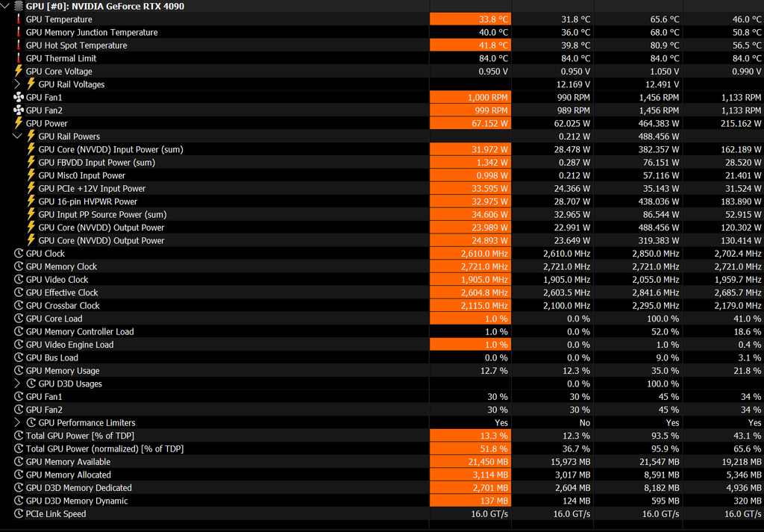Click the clock icon for GPU Memory Usage
Viewport: 764px width, 532px height.
click(19, 371)
